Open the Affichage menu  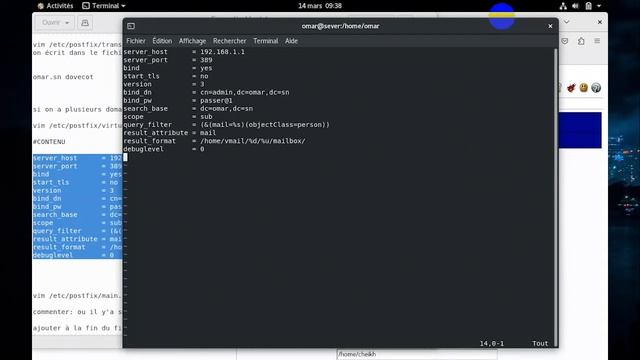click(x=192, y=41)
